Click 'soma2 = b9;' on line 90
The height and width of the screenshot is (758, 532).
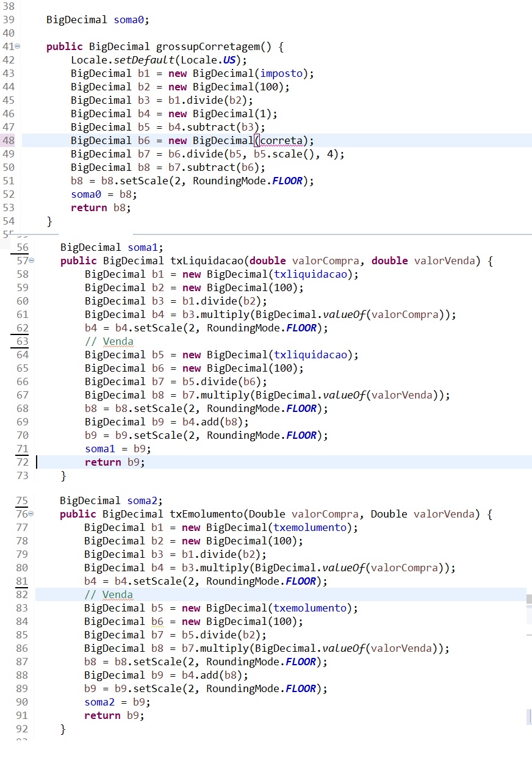tap(118, 702)
